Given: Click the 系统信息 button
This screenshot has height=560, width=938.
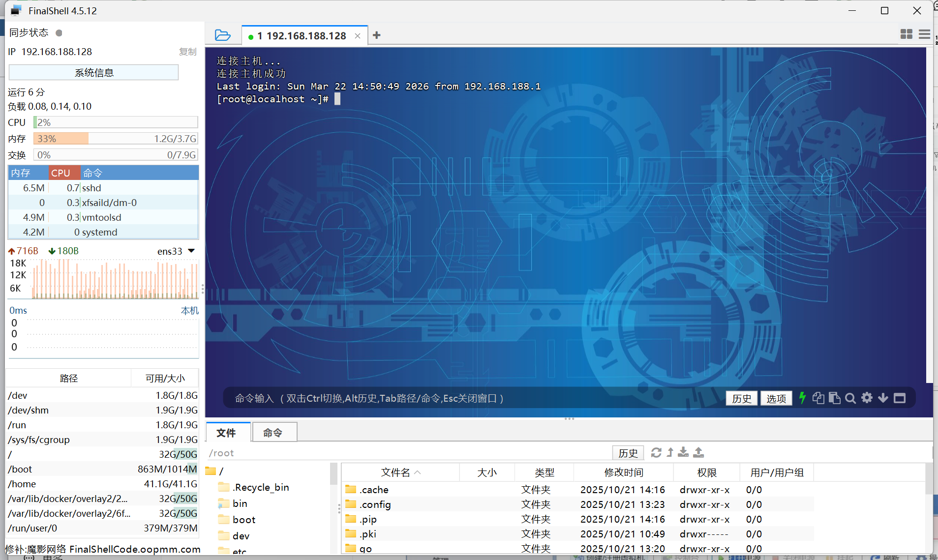Looking at the screenshot, I should [93, 72].
